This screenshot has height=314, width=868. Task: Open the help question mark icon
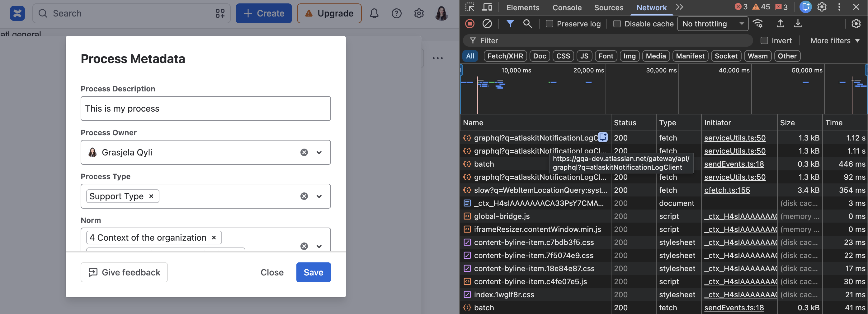[396, 13]
